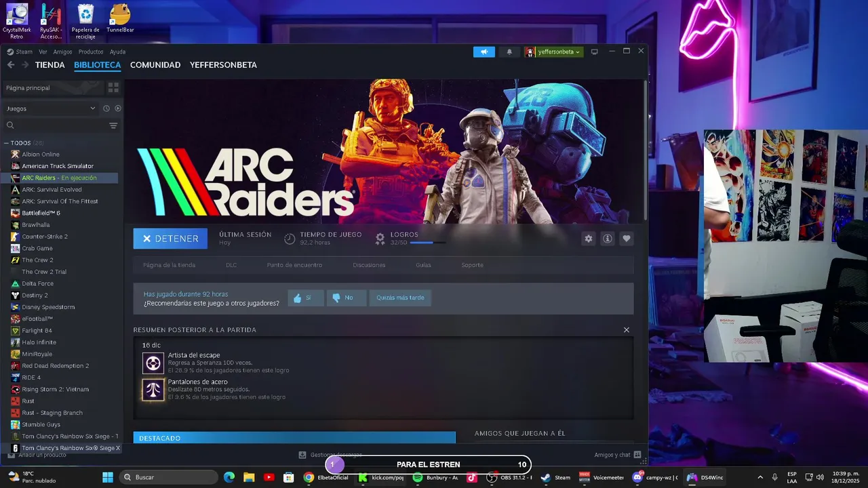
Task: Show ARC Raiders game info icon
Action: point(608,239)
